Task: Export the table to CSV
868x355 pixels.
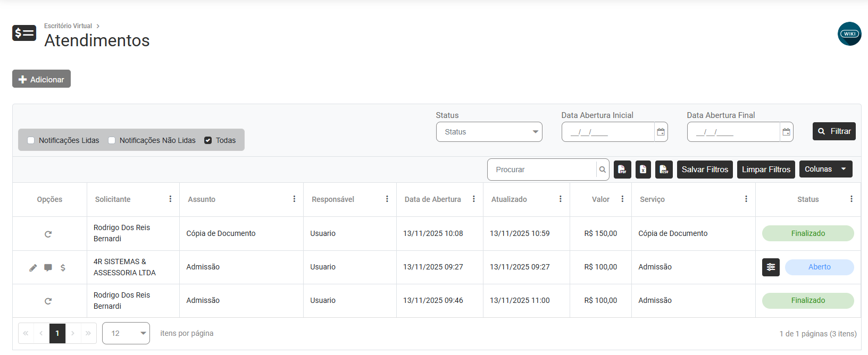Action: [664, 170]
